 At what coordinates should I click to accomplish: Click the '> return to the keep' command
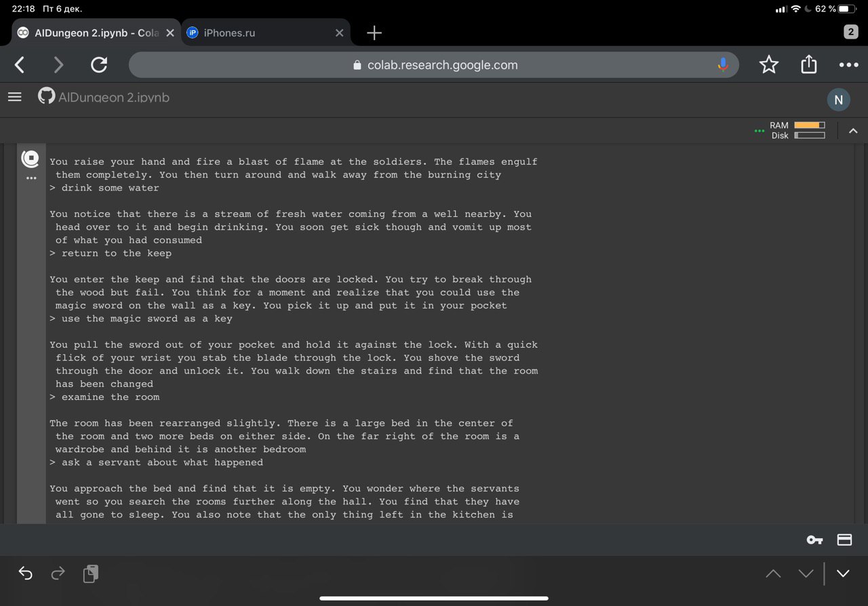(111, 253)
